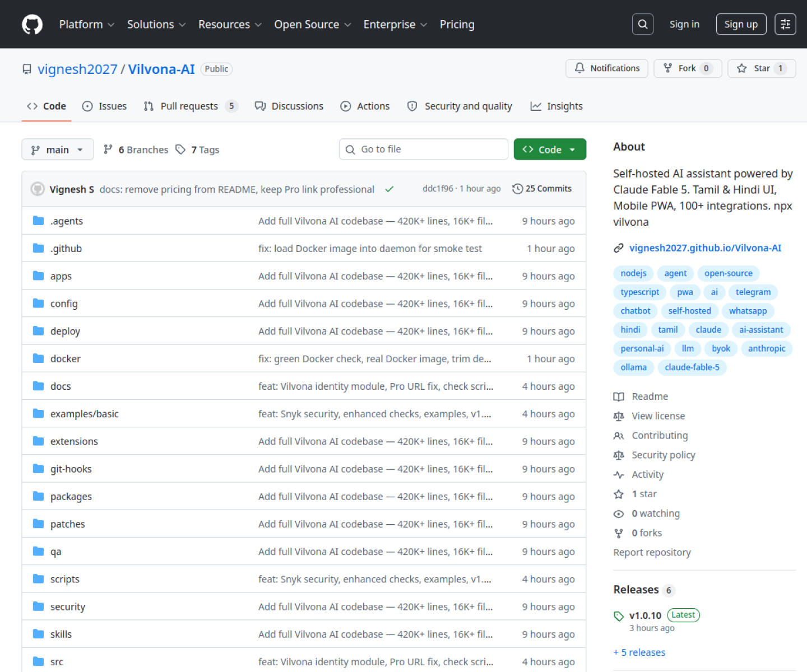
Task: Expand the Platform menu
Action: 87,25
